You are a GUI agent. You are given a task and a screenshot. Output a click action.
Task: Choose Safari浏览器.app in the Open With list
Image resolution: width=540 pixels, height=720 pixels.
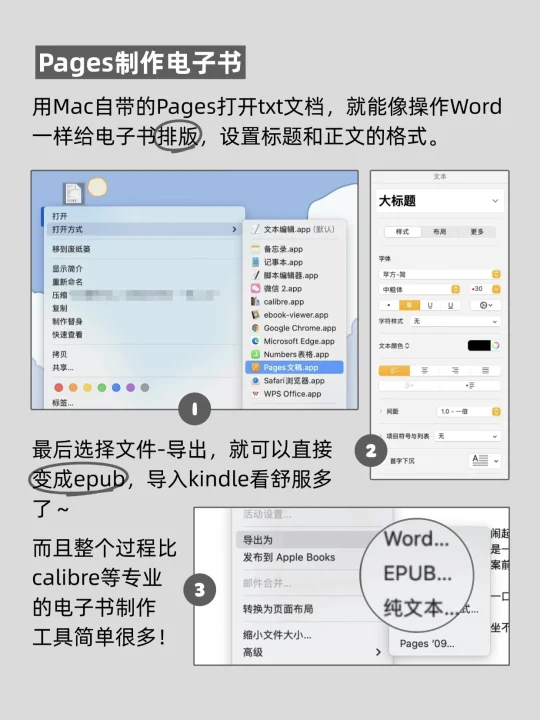click(294, 381)
